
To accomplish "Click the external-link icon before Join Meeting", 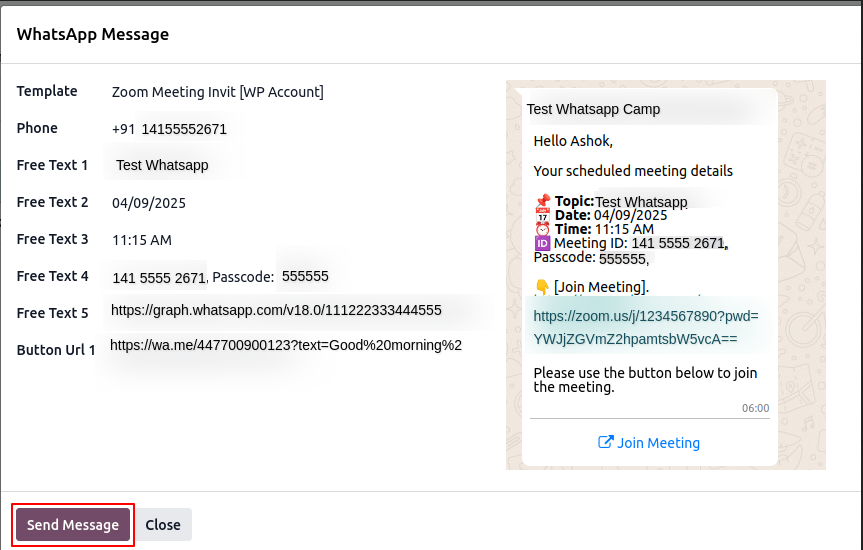I will (x=605, y=443).
